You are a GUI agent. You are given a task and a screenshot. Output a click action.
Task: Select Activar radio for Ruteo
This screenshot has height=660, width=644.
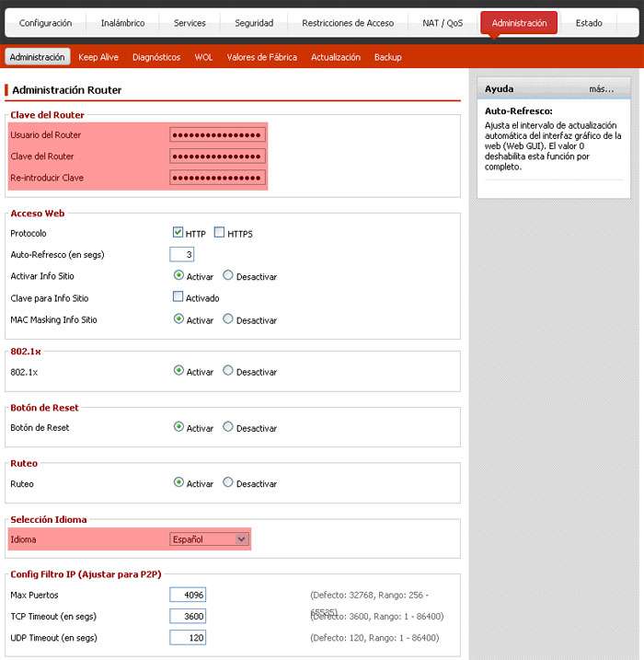point(178,482)
